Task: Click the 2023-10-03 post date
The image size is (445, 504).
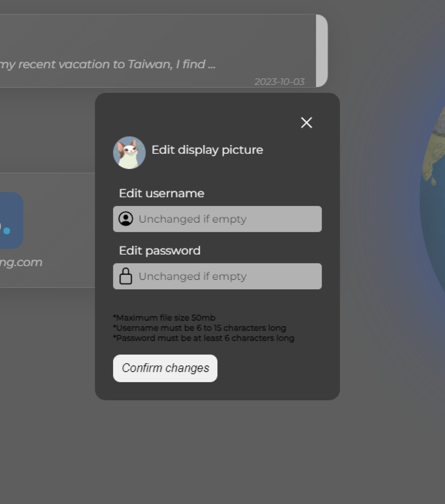Action: [279, 82]
